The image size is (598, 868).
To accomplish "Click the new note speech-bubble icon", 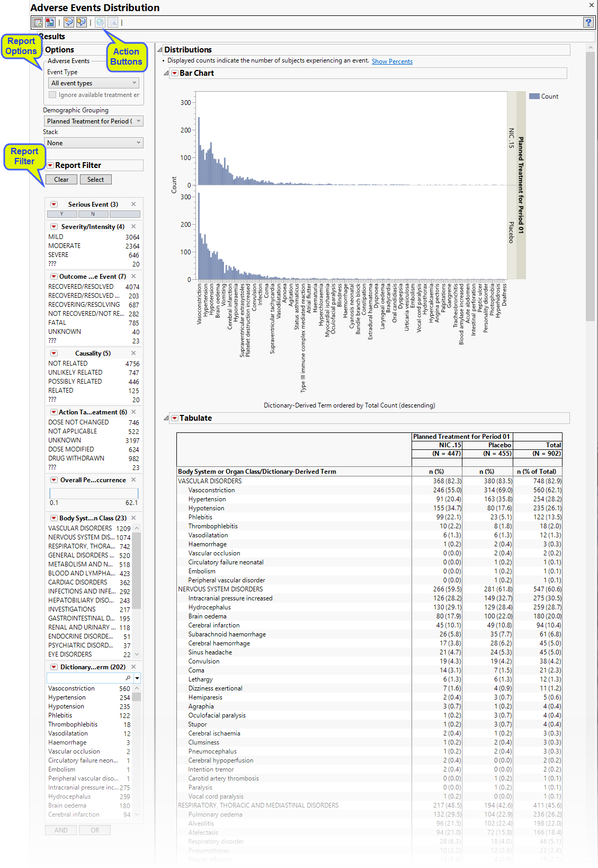I will pos(69,22).
